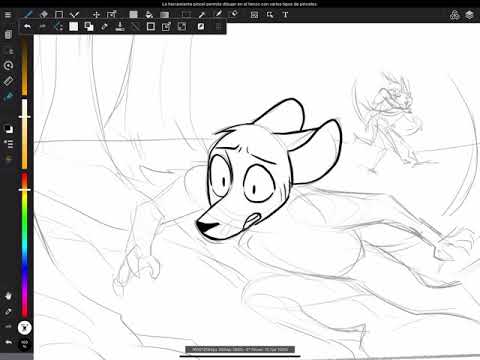Tap the diagonal line ruler icon

(135, 26)
